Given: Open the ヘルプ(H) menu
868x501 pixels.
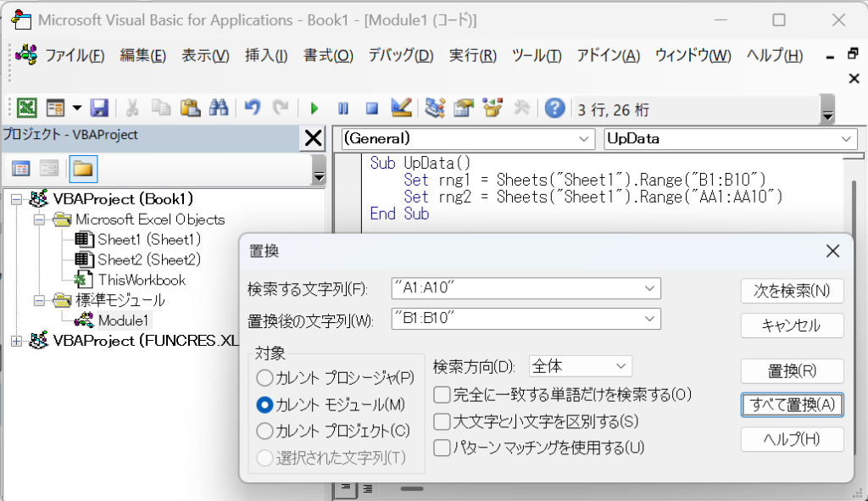Looking at the screenshot, I should pos(775,55).
